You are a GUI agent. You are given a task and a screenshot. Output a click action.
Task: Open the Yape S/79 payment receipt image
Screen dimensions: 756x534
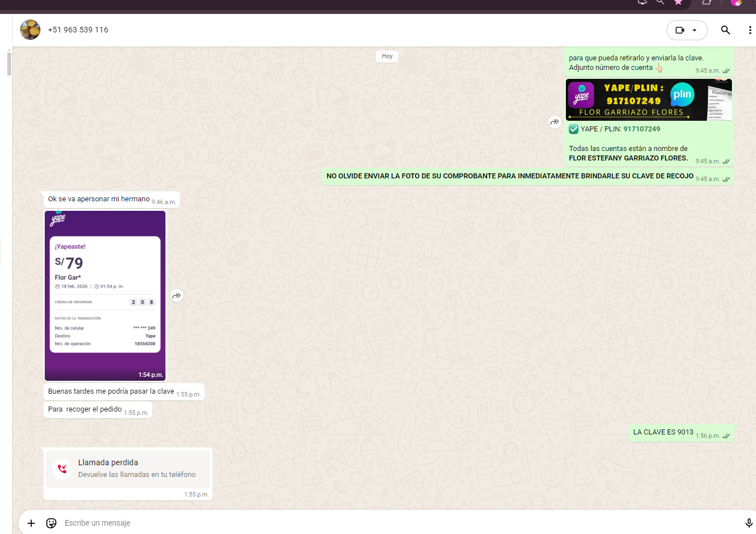pos(105,295)
